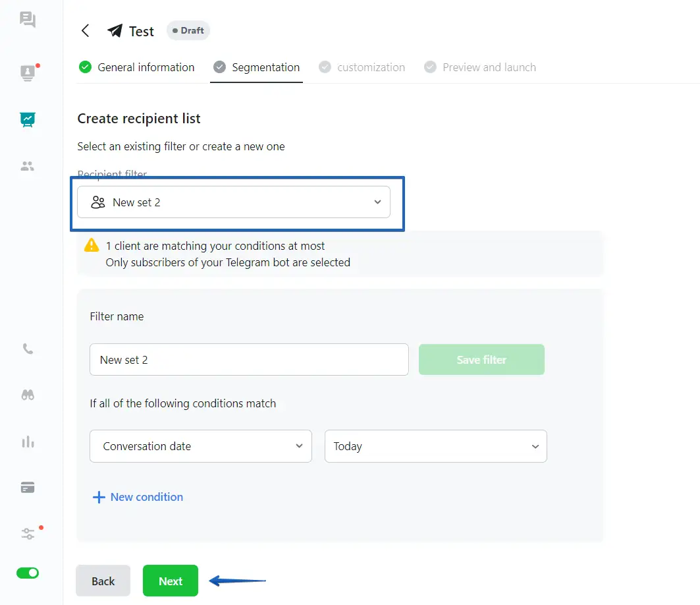
Task: Go back using the left arrow
Action: coord(85,31)
